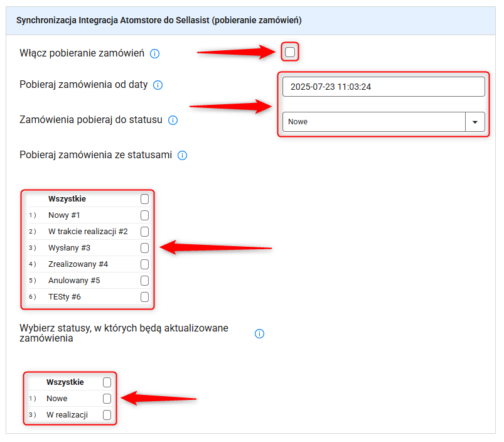This screenshot has width=504, height=442.
Task: Click the Zrealizowany #4 row label
Action: [78, 264]
